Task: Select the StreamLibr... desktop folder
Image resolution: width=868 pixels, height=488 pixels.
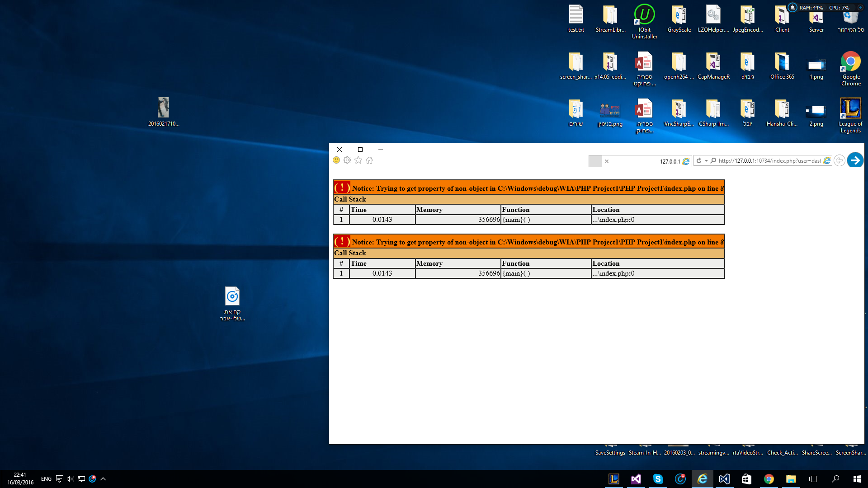Action: click(x=610, y=19)
